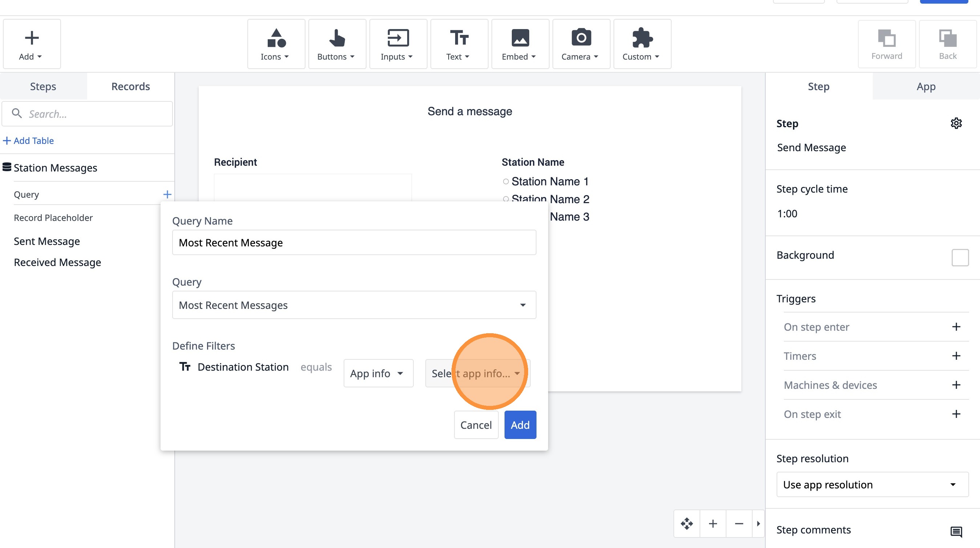Screen dimensions: 980x548
Task: Switch to the App tab
Action: tap(926, 86)
